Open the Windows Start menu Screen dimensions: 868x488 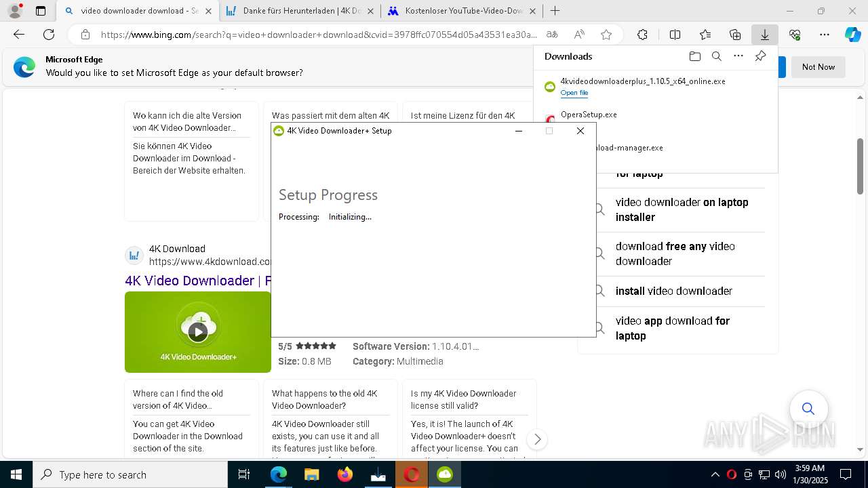pyautogui.click(x=16, y=474)
